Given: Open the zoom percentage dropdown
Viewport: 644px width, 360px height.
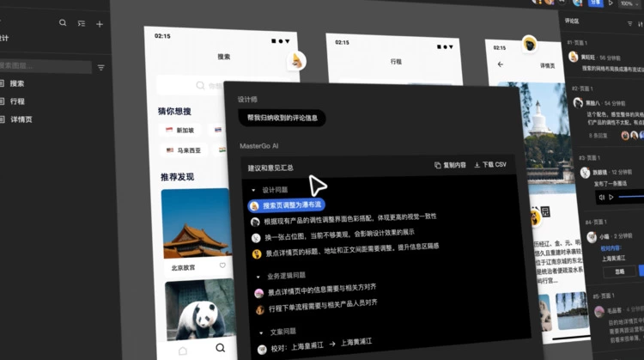Looking at the screenshot, I should (x=630, y=3).
